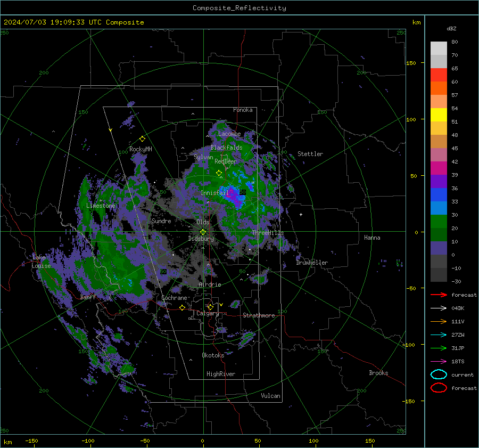Click the Strathmore city label

pos(259,315)
